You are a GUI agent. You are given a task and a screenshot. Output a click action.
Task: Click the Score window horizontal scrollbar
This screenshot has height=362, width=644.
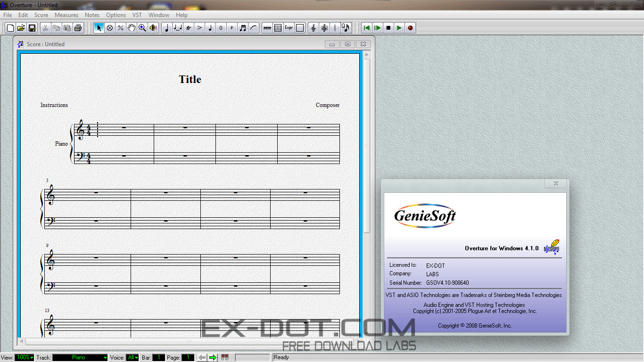190,341
